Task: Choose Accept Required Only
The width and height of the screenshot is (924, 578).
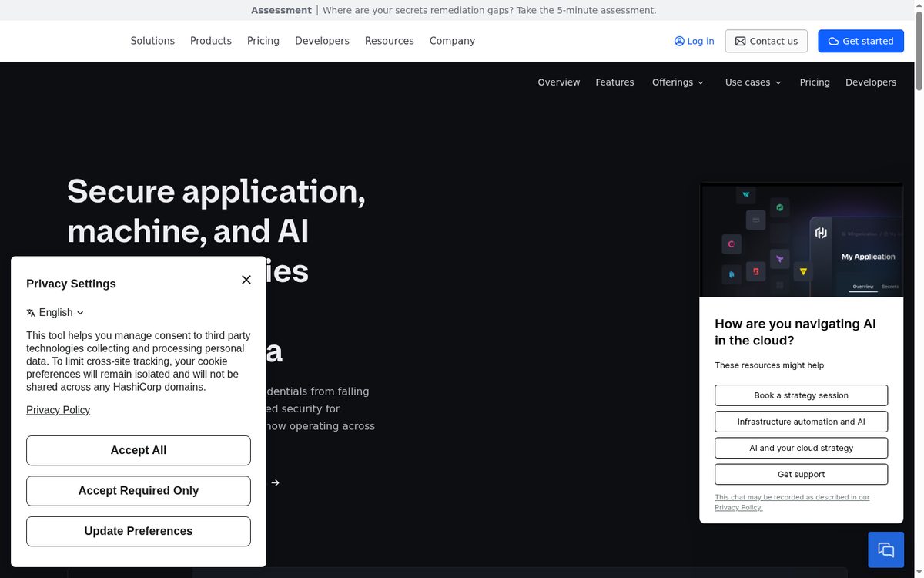Action: click(139, 491)
